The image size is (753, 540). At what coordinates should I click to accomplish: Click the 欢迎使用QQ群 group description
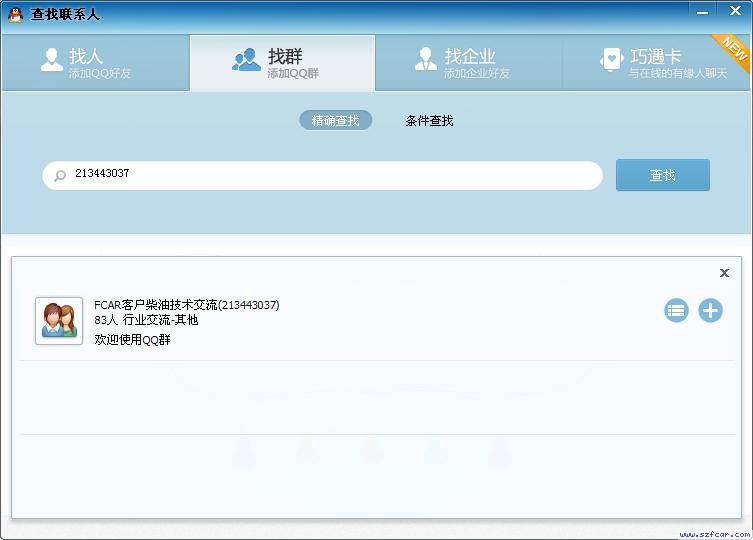tap(132, 340)
